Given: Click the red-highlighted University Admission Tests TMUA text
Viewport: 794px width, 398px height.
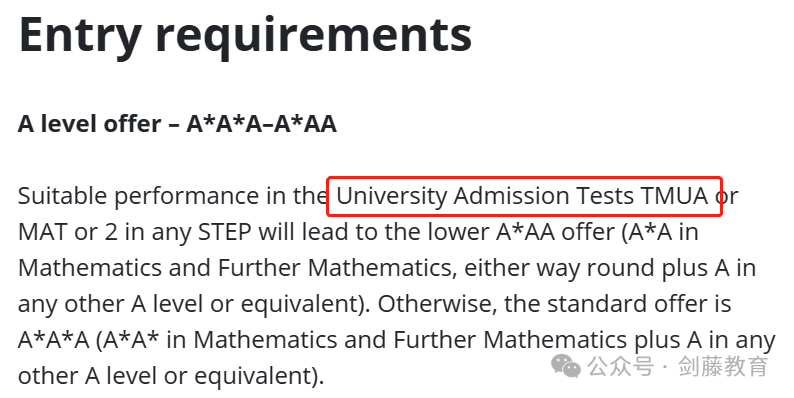Looking at the screenshot, I should pyautogui.click(x=524, y=196).
